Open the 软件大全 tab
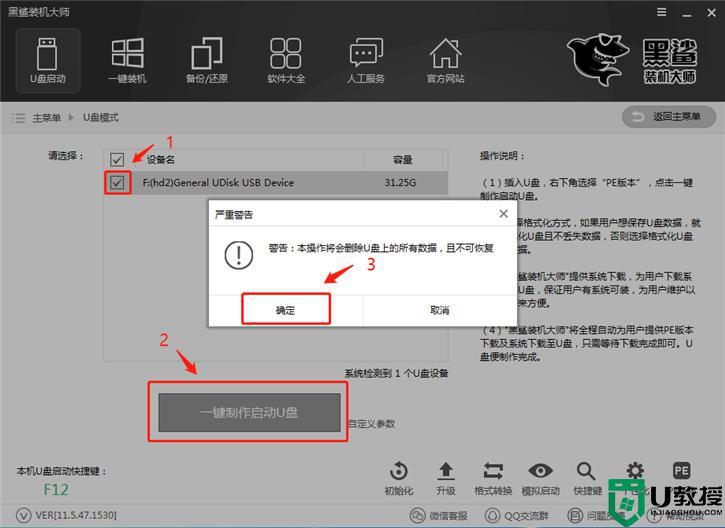Image resolution: width=725 pixels, height=528 pixels. [x=286, y=61]
